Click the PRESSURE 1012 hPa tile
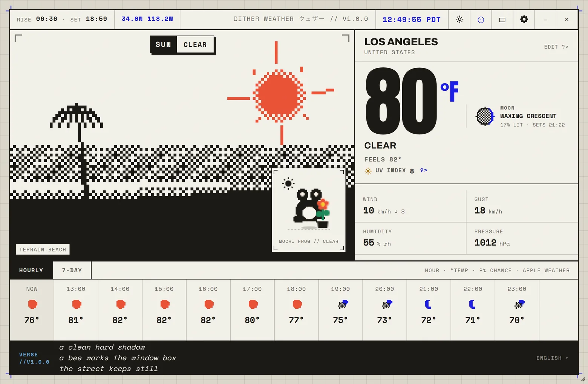The height and width of the screenshot is (384, 588). [522, 238]
